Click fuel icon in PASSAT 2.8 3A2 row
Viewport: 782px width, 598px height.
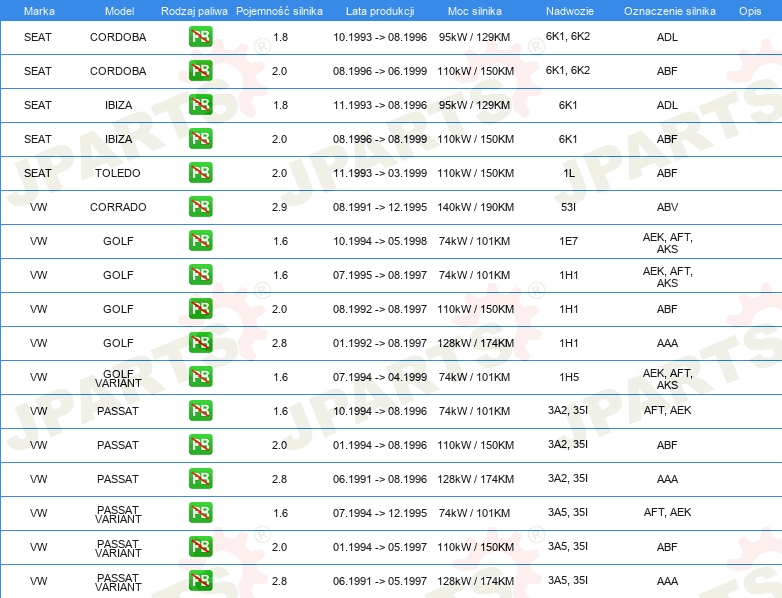tap(200, 478)
